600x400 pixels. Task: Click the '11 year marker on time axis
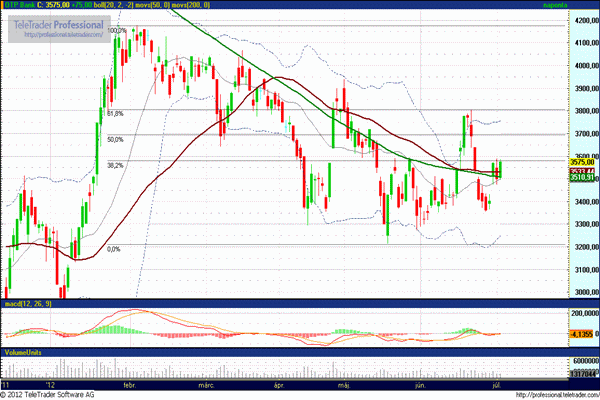tap(6, 385)
